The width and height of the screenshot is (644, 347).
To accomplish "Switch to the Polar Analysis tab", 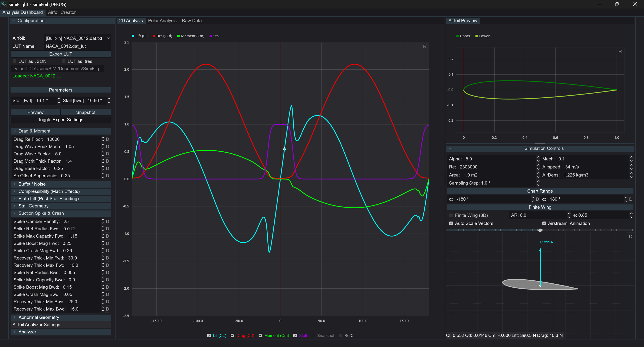I will click(162, 21).
